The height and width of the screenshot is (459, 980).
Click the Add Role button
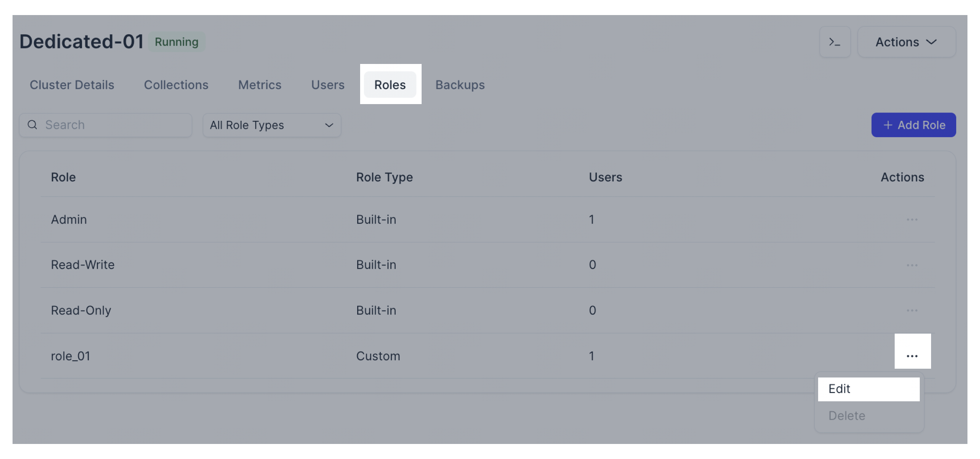point(913,125)
